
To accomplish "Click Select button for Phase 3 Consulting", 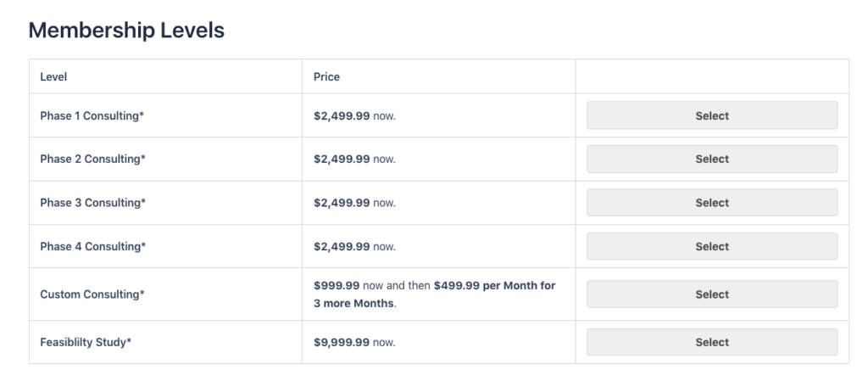I will (712, 203).
